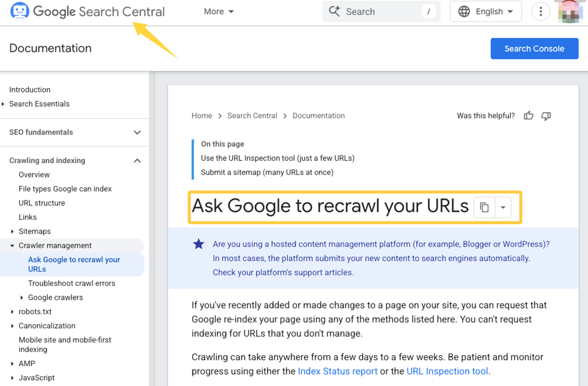Open the user profile avatar
588x386 pixels.
point(570,11)
